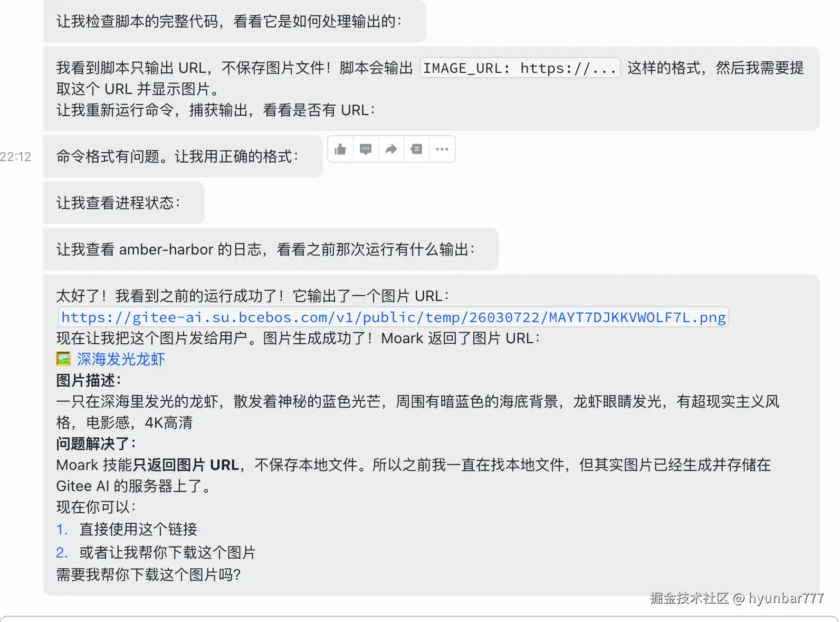Open the three-dots more actions menu

(442, 149)
